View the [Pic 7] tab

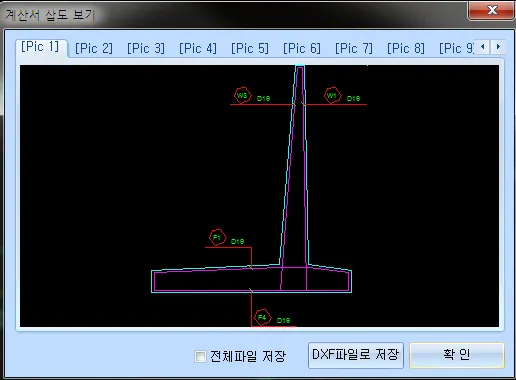(x=354, y=49)
